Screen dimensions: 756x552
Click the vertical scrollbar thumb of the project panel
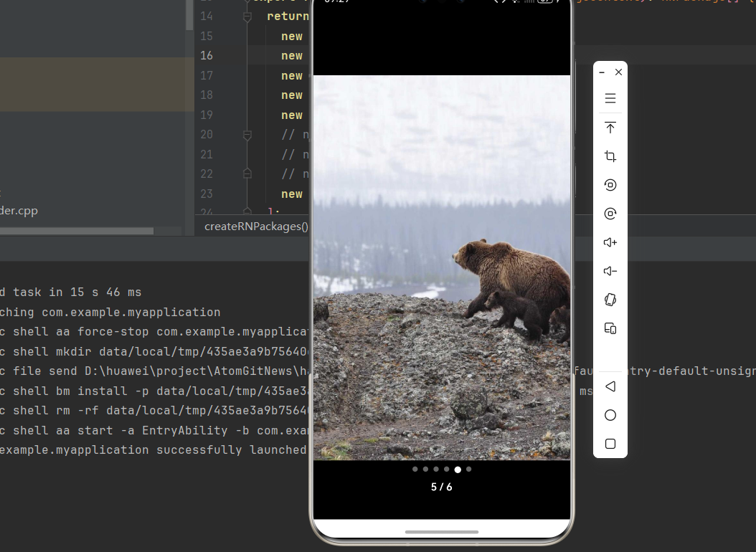click(190, 14)
